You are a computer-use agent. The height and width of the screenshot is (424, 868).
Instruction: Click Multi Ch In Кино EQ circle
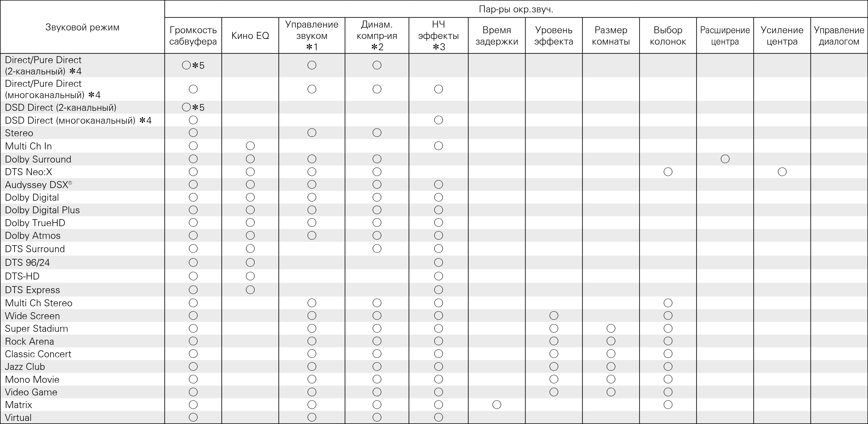(250, 146)
